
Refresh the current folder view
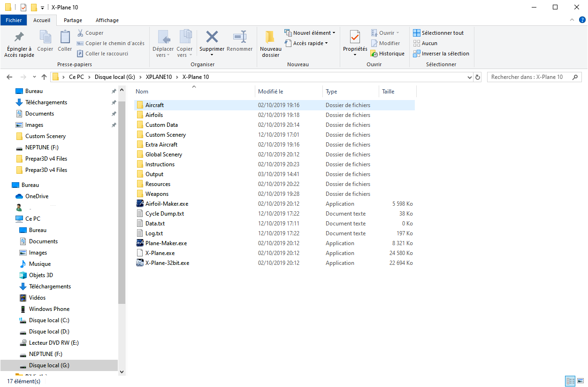click(x=478, y=77)
